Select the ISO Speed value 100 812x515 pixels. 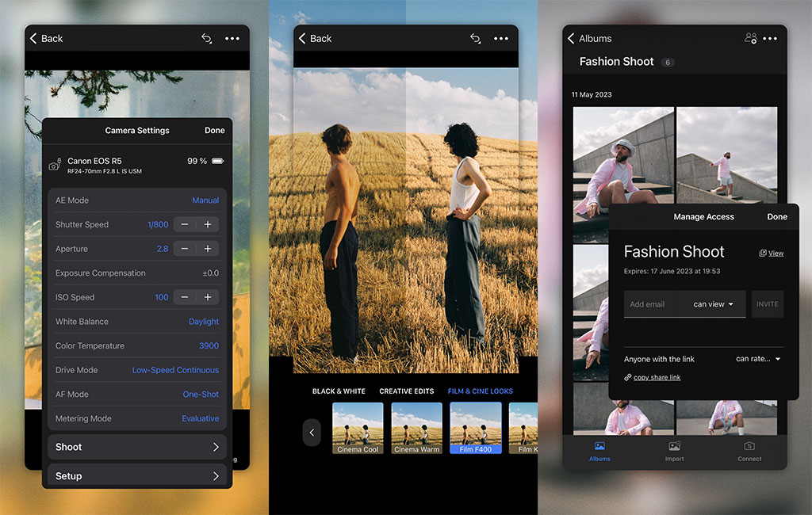162,298
